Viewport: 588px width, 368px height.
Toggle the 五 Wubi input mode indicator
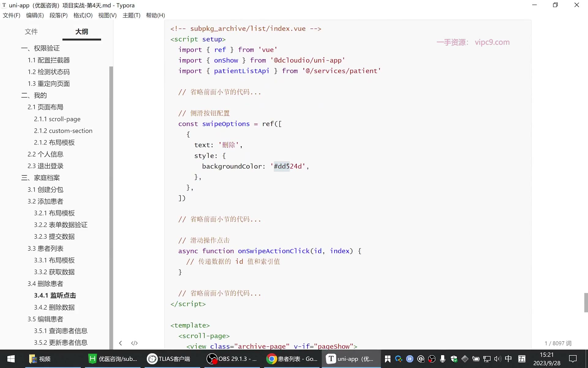point(522,358)
